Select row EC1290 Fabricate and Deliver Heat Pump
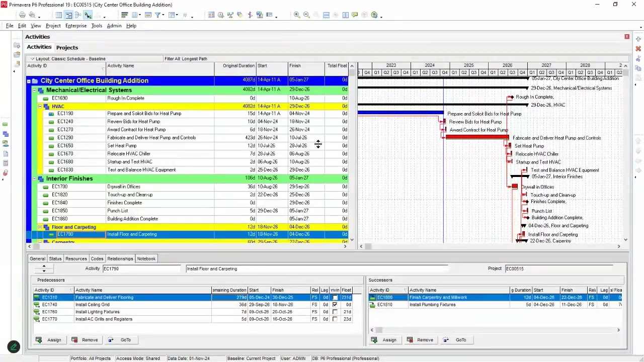Image resolution: width=644 pixels, height=362 pixels. (x=187, y=138)
